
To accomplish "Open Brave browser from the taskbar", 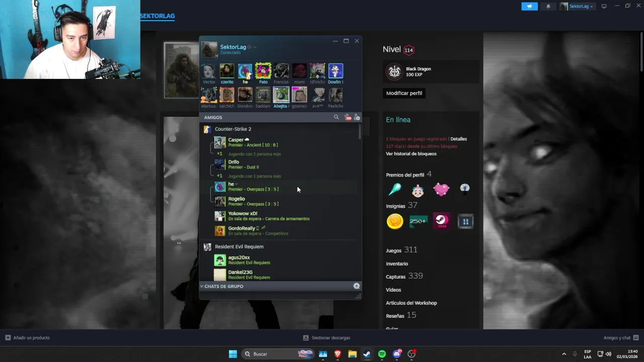I will coord(338,354).
